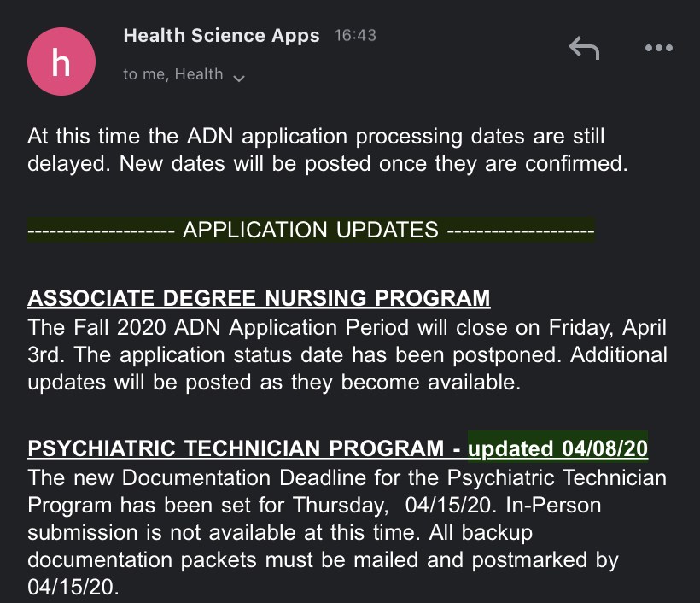The height and width of the screenshot is (603, 700).
Task: Tap the 'New dates will be posted' sentence
Action: pyautogui.click(x=374, y=163)
